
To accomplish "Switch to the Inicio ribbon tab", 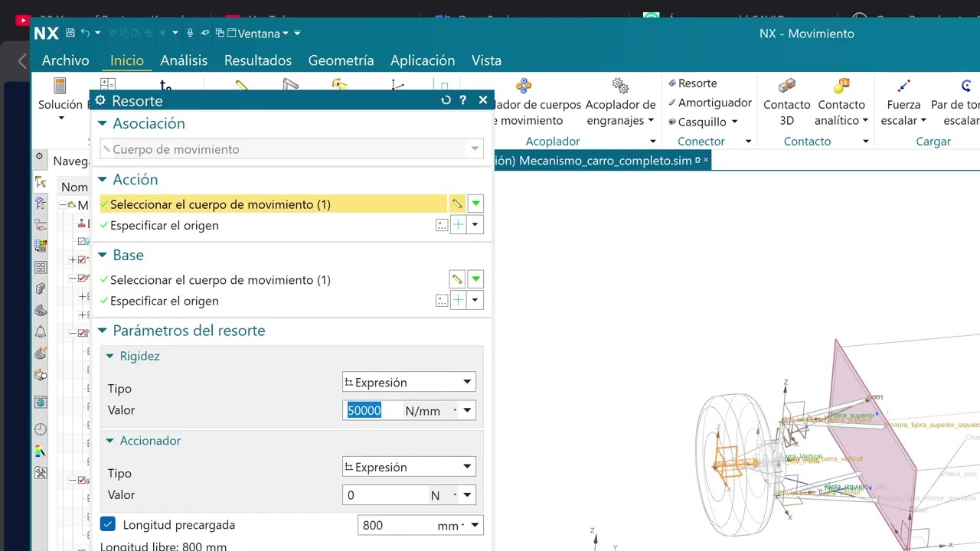I will coord(127,60).
